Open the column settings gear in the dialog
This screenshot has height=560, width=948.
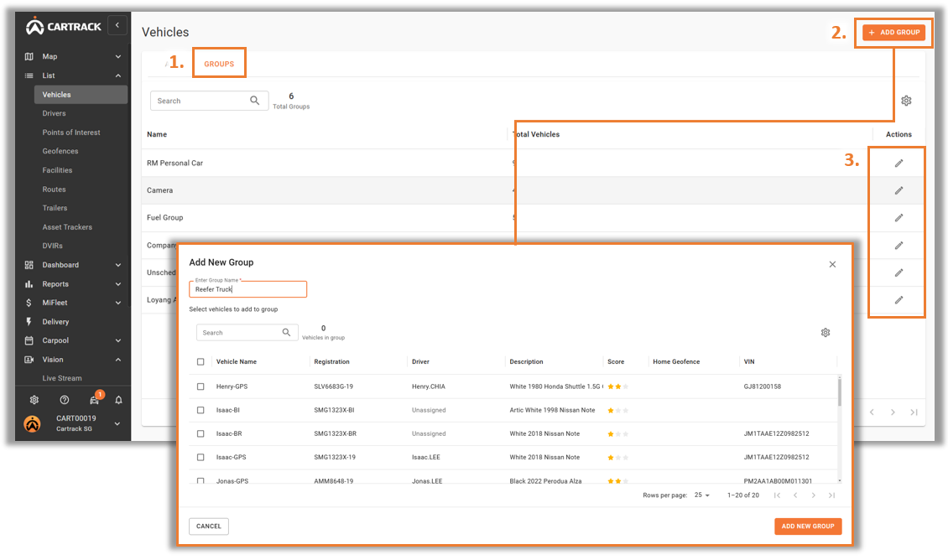point(826,332)
